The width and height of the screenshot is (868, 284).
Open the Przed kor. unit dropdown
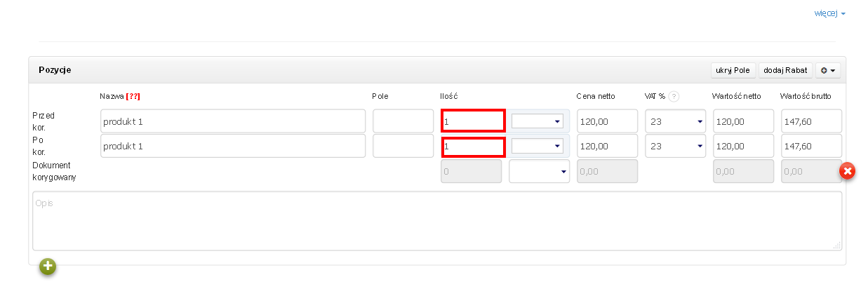pyautogui.click(x=538, y=121)
